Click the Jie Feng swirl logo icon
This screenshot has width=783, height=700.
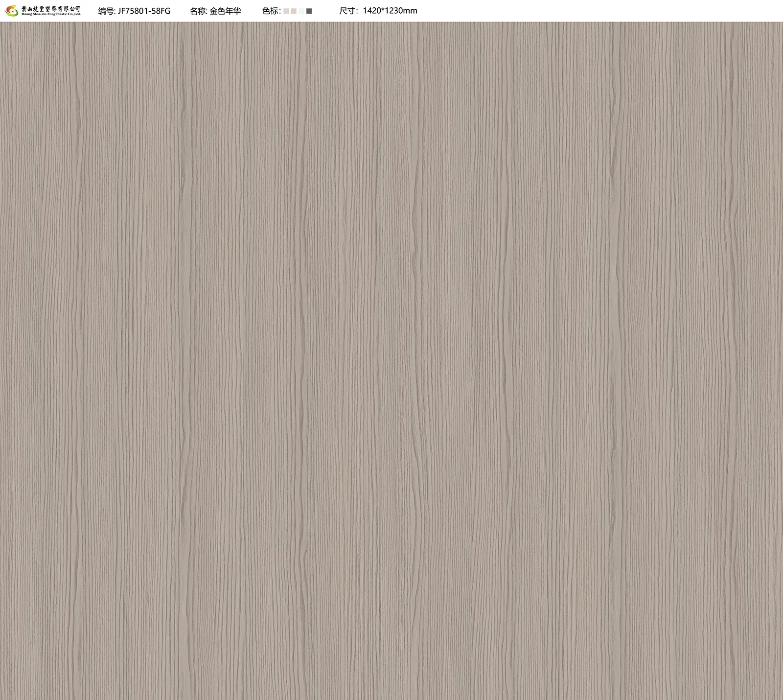click(x=11, y=11)
